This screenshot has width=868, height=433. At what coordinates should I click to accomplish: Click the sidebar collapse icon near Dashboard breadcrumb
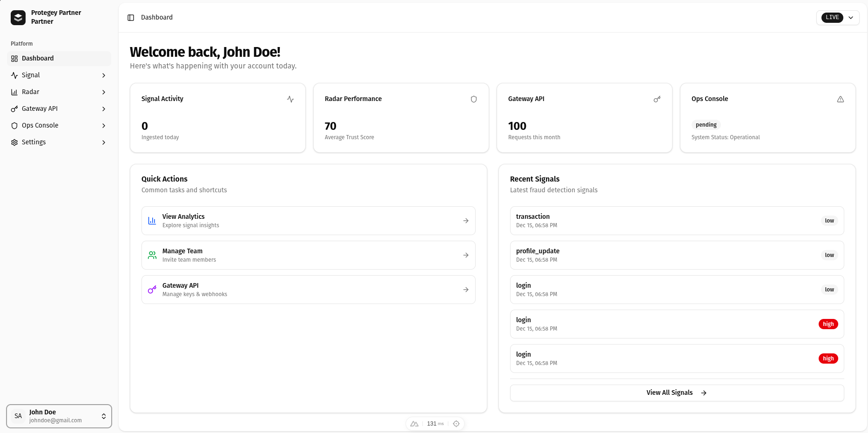pos(130,17)
